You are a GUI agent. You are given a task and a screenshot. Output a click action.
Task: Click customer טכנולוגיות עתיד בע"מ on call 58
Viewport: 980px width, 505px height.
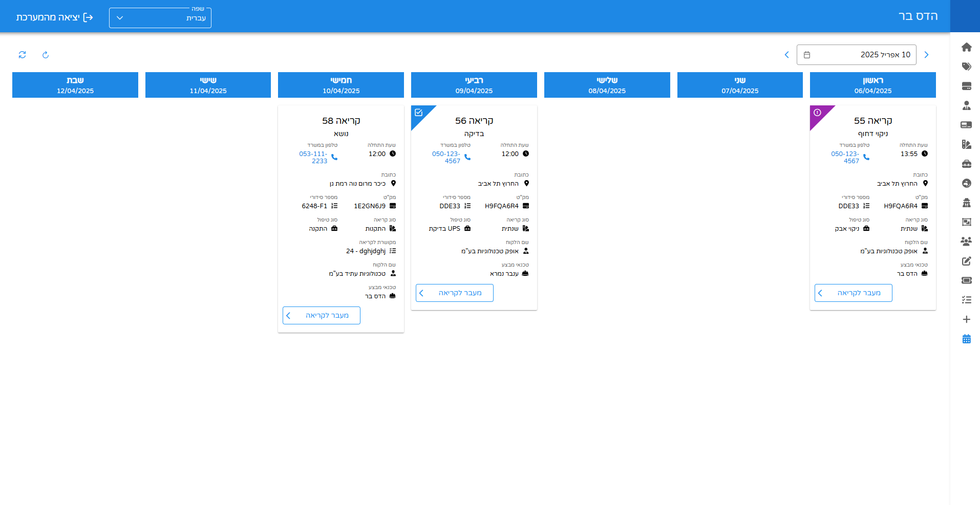click(x=357, y=274)
